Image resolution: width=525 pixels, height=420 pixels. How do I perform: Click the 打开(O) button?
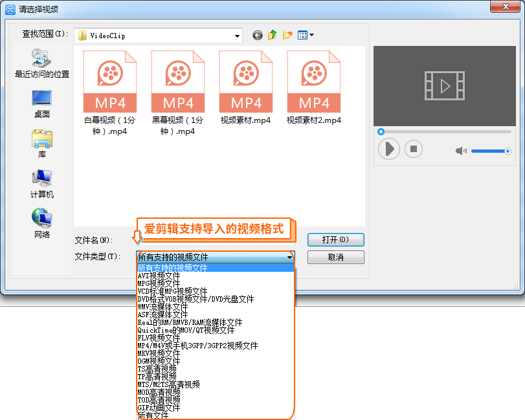point(336,239)
